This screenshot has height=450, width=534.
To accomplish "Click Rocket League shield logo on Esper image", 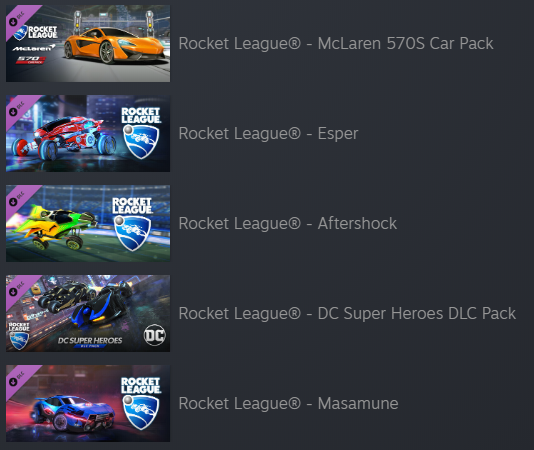I will click(141, 142).
